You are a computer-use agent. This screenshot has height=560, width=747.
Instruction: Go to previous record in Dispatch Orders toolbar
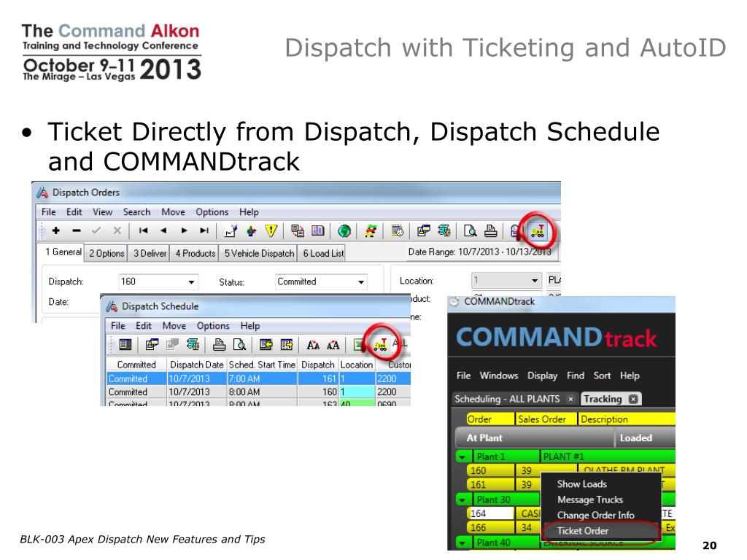point(163,231)
